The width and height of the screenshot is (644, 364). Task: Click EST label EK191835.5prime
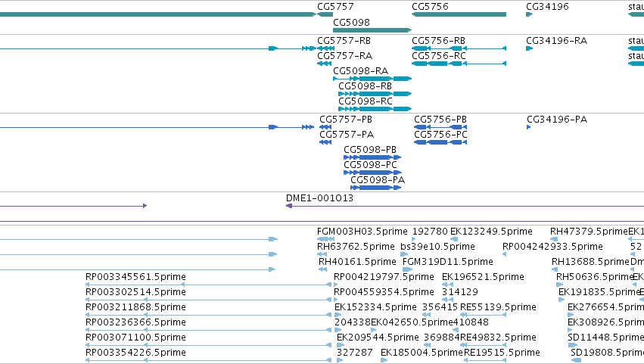click(x=599, y=293)
